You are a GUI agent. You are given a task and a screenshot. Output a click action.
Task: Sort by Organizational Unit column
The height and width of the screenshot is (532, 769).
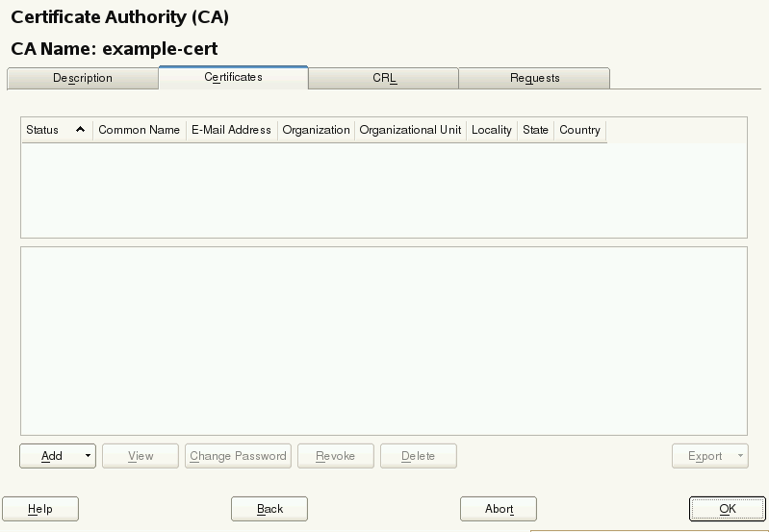(x=410, y=130)
